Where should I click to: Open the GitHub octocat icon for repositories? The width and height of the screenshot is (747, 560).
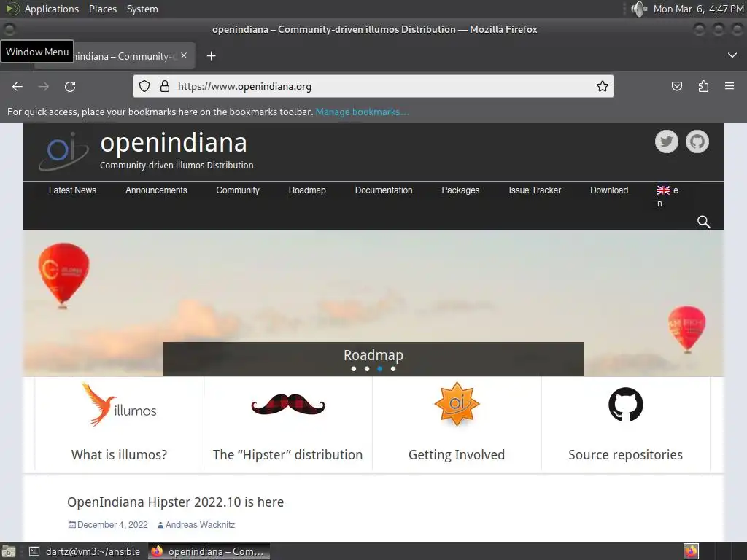coord(625,404)
